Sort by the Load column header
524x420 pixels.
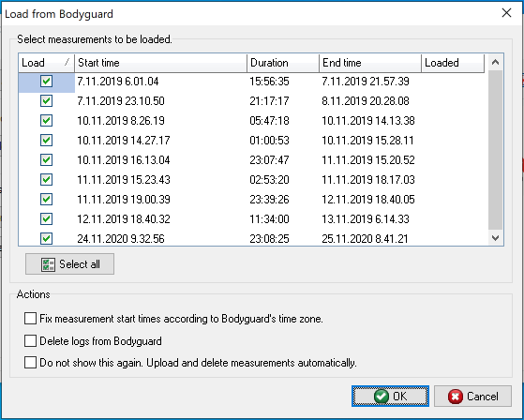point(47,63)
